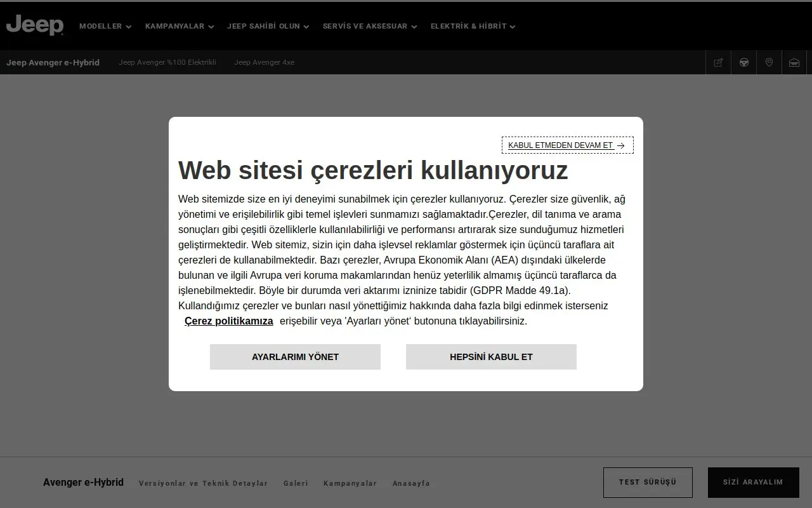This screenshot has height=508, width=812.
Task: Click the cookie dialog heading text
Action: click(373, 170)
